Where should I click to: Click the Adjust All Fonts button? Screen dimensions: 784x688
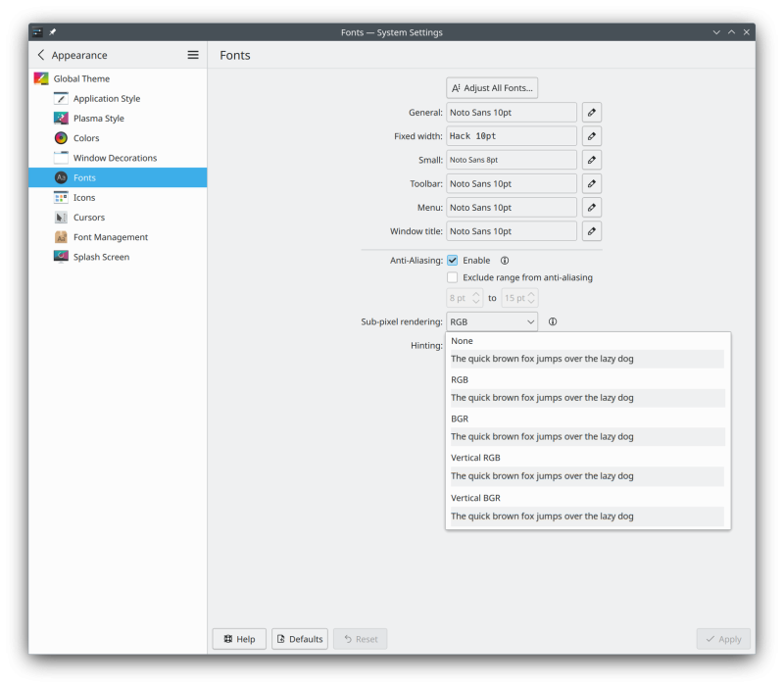click(492, 88)
